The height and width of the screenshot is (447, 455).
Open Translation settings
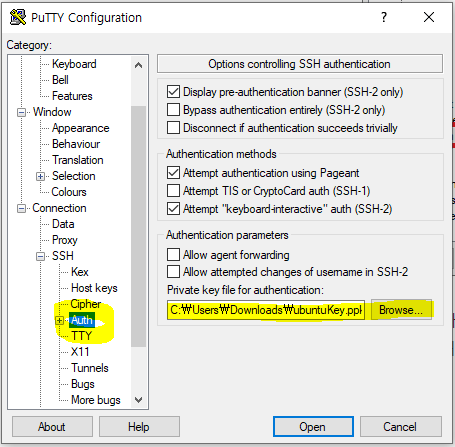[x=78, y=160]
